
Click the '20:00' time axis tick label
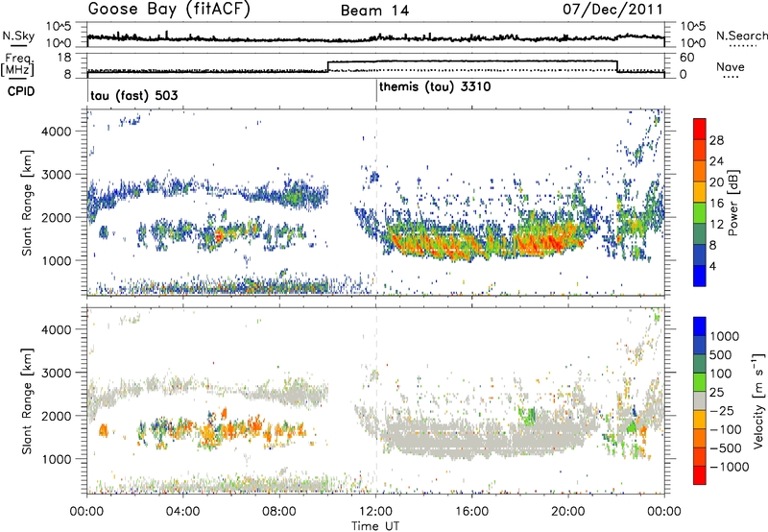(x=567, y=512)
